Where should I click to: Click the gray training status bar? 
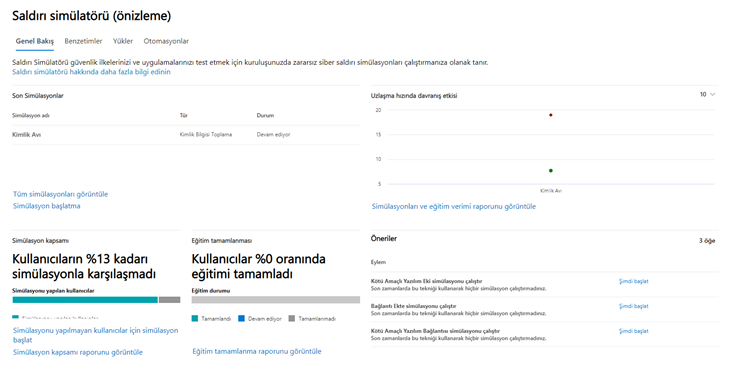(276, 300)
